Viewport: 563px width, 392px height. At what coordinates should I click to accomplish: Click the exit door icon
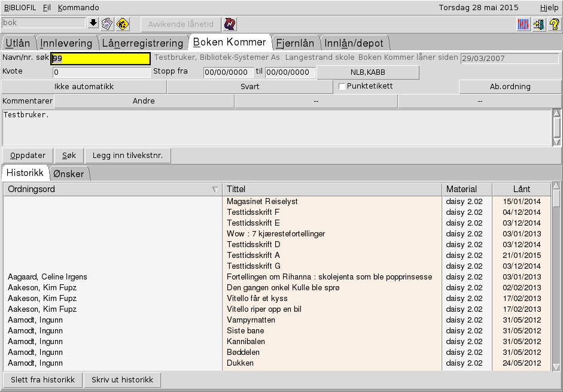pyautogui.click(x=538, y=25)
